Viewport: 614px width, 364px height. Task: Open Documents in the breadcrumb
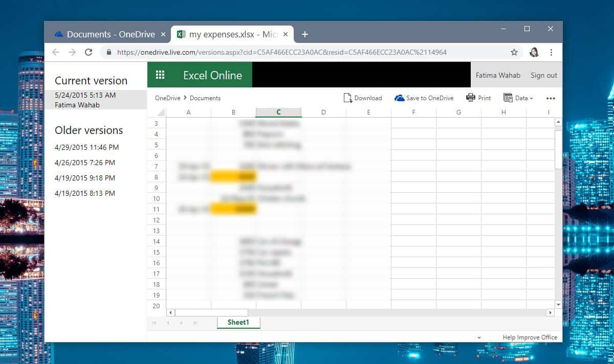[x=205, y=98]
